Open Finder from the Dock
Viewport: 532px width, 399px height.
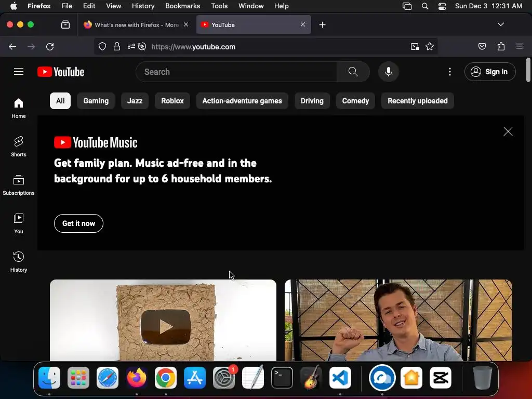[x=49, y=378]
